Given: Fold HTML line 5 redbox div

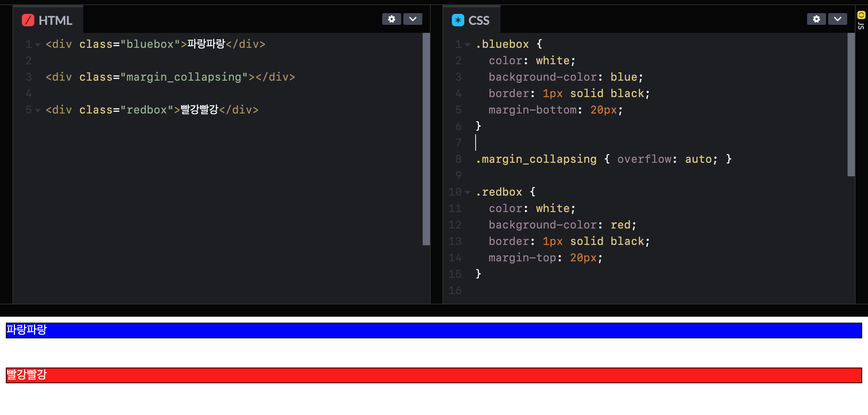Looking at the screenshot, I should coord(38,110).
